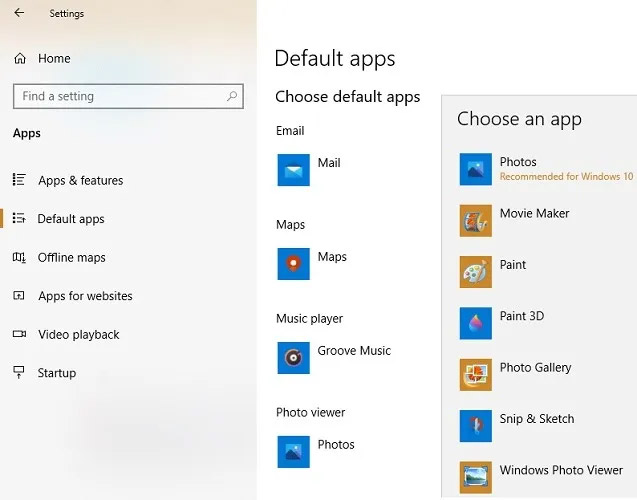
Task: Click the Apps for websites icon
Action: click(19, 295)
